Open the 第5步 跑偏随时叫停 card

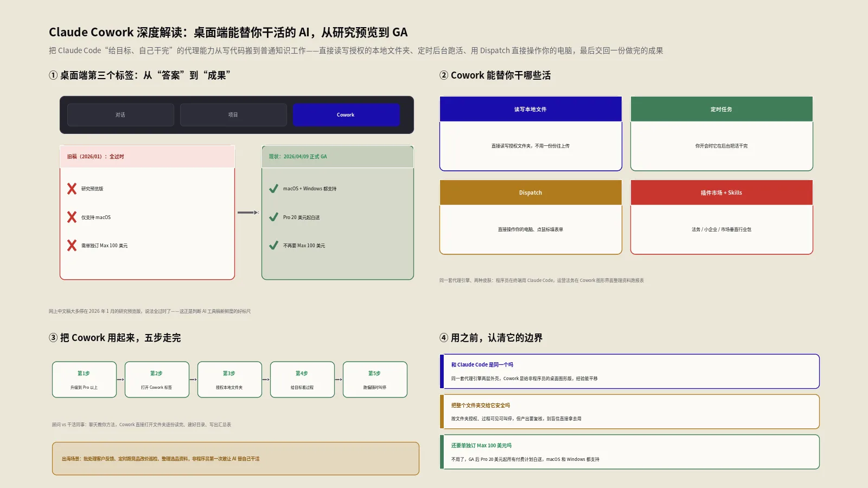point(375,380)
